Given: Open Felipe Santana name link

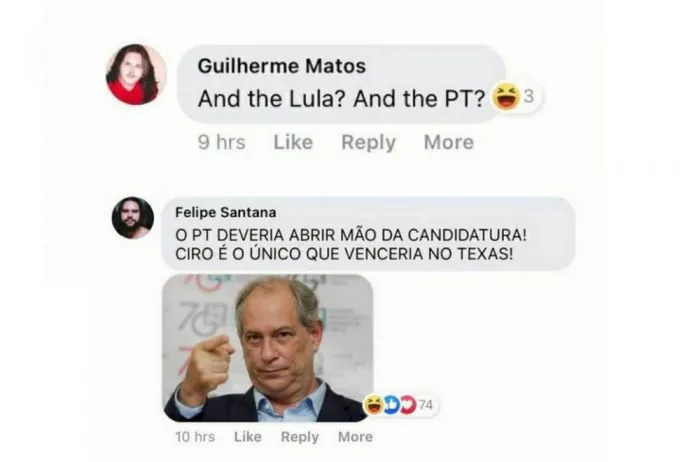Looking at the screenshot, I should click(x=225, y=212).
